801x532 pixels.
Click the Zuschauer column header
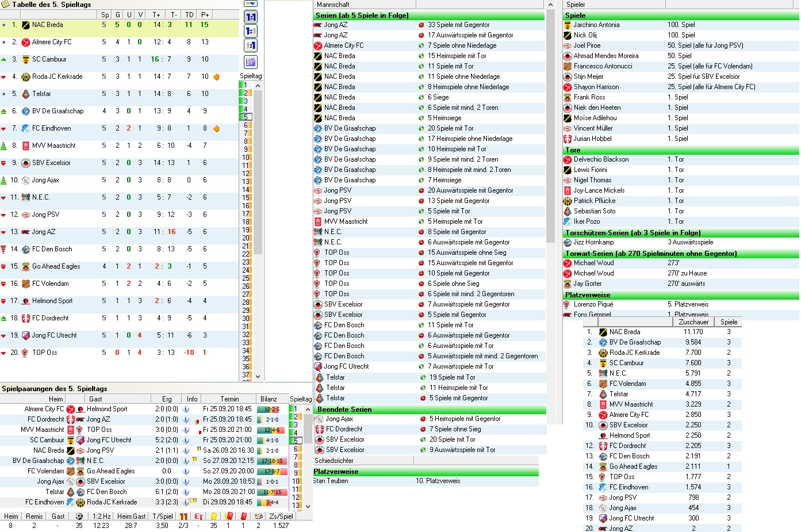coord(693,322)
